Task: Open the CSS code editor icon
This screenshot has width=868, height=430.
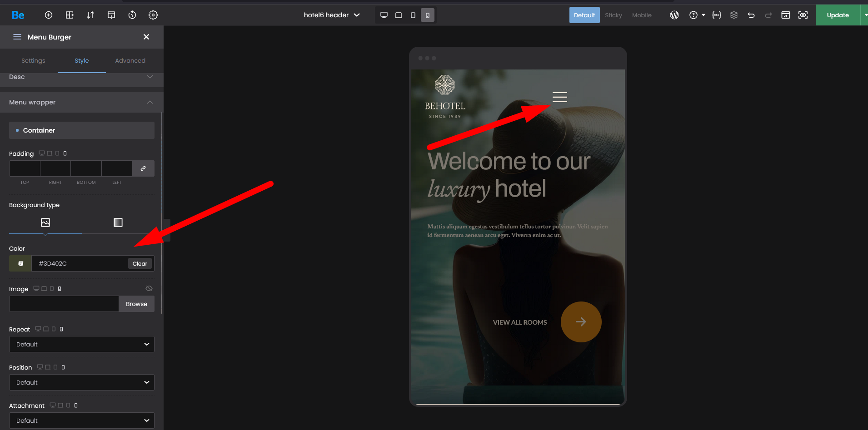Action: [717, 15]
